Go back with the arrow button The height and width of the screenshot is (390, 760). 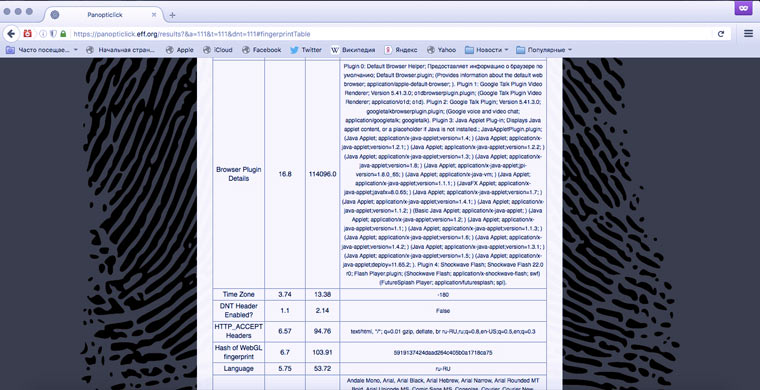coord(11,34)
